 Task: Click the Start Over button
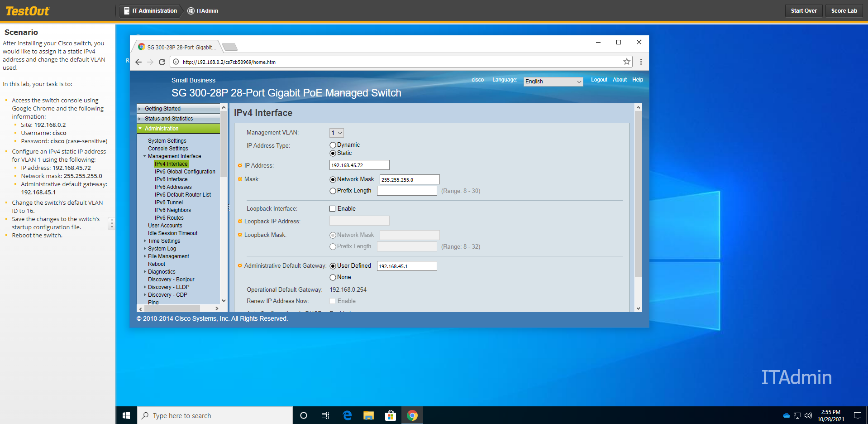click(804, 11)
